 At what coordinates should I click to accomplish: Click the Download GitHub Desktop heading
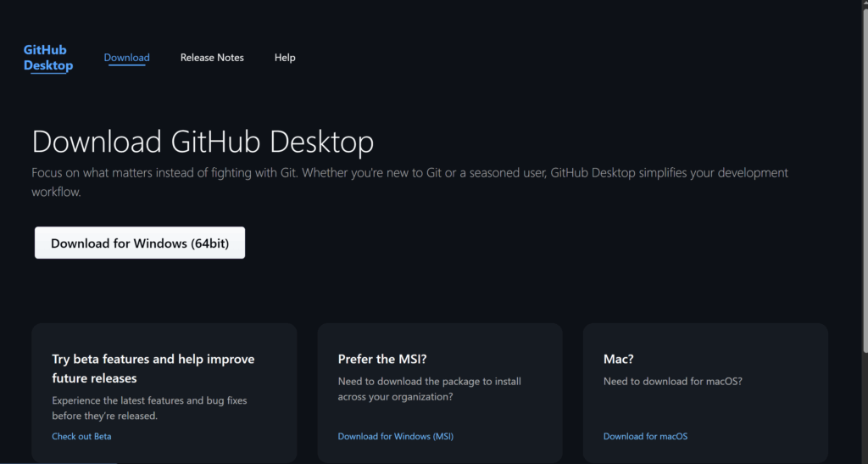[x=203, y=141]
